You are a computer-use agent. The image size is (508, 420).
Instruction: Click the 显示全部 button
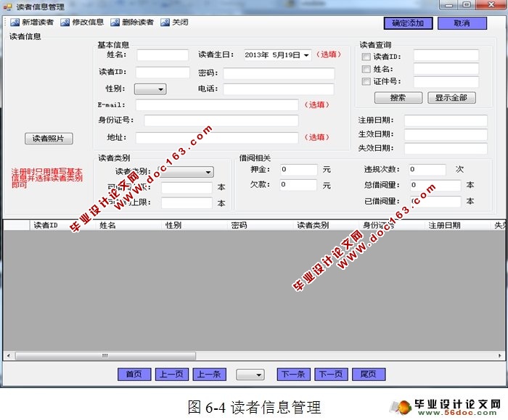click(x=451, y=98)
